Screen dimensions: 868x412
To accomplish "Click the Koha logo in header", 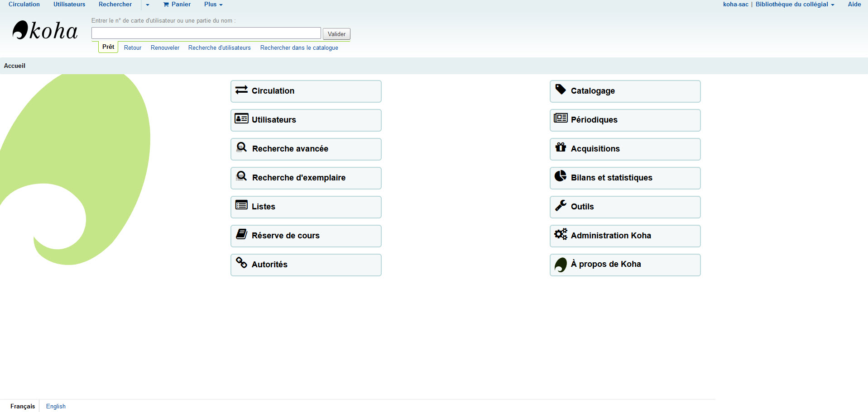I will (45, 30).
